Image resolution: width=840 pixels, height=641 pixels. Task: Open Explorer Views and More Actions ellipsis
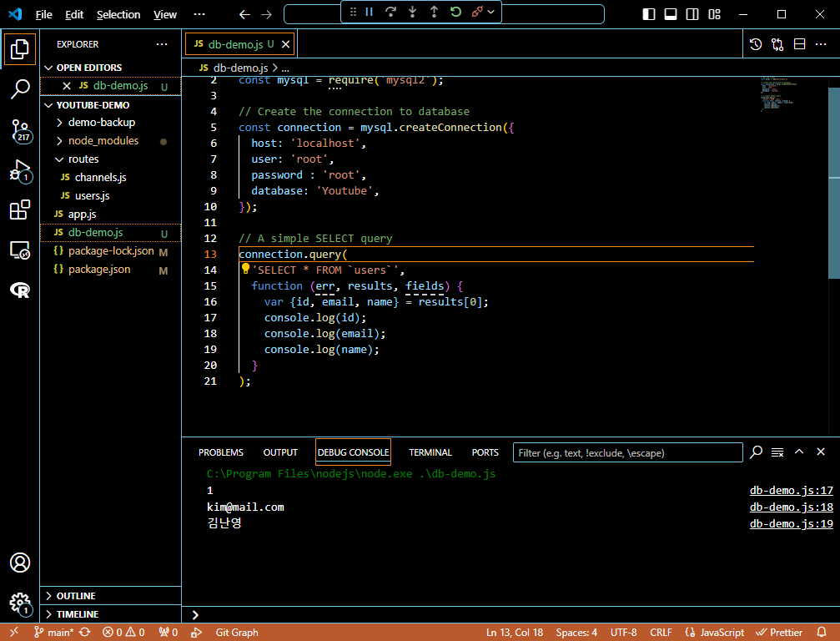tap(162, 44)
